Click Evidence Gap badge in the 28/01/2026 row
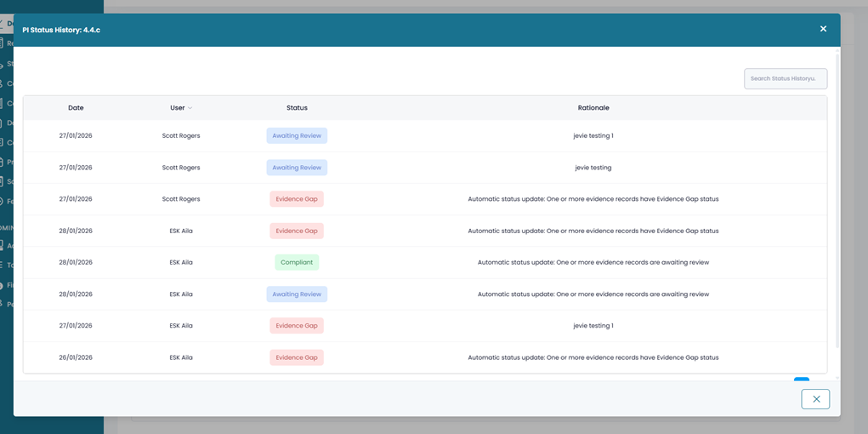This screenshot has width=868, height=434. coord(297,231)
